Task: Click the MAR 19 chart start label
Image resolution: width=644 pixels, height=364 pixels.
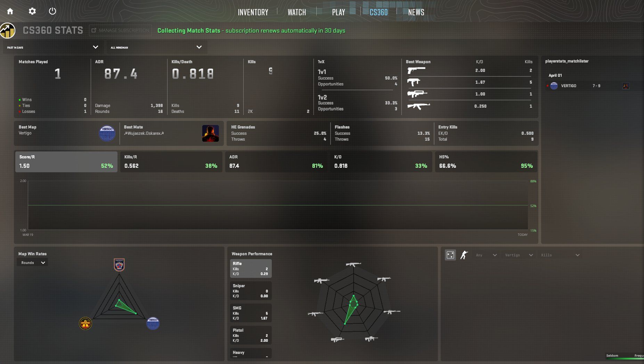Action: (28, 235)
